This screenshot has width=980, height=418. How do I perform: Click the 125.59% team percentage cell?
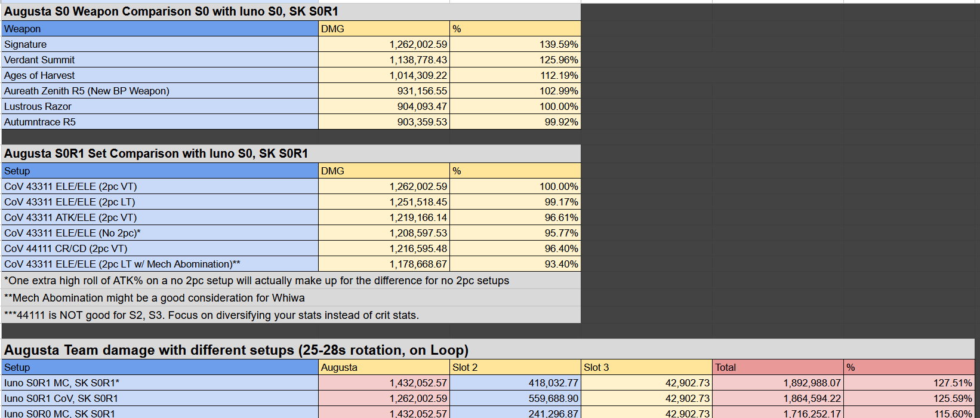(909, 398)
